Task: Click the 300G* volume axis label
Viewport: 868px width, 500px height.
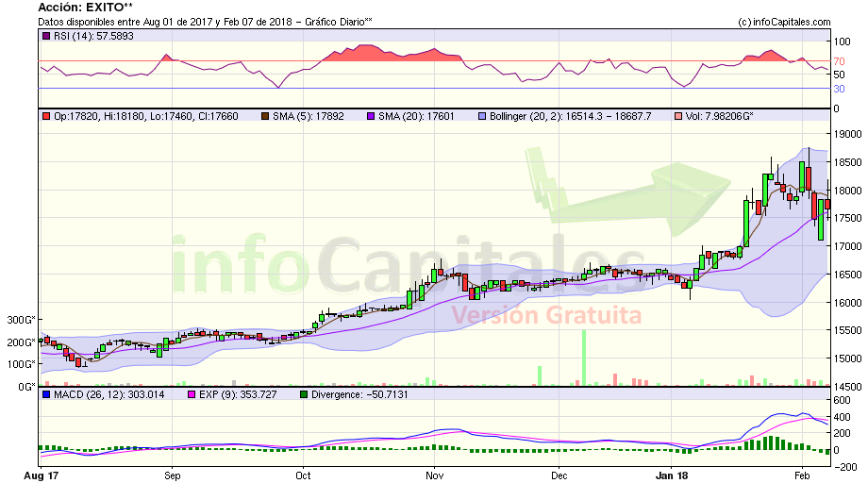Action: tap(21, 320)
